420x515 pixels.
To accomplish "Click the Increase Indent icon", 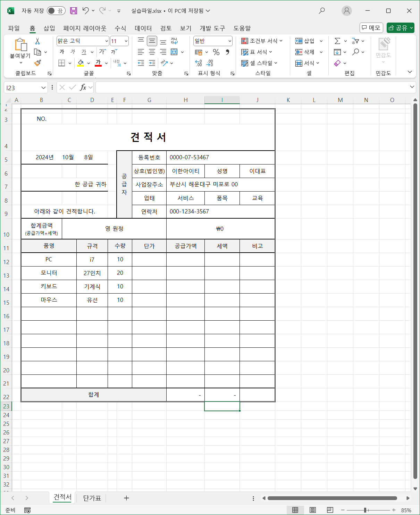I will click(x=152, y=63).
